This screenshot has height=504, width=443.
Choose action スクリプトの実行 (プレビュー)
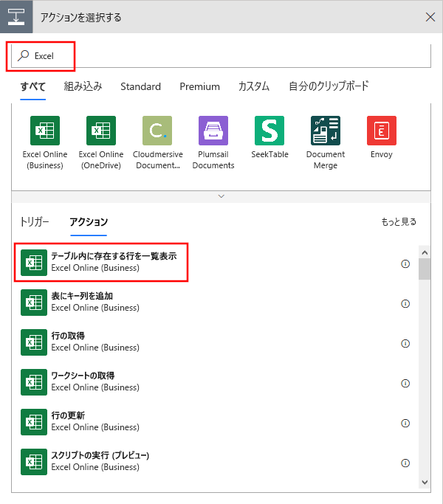tap(216, 462)
